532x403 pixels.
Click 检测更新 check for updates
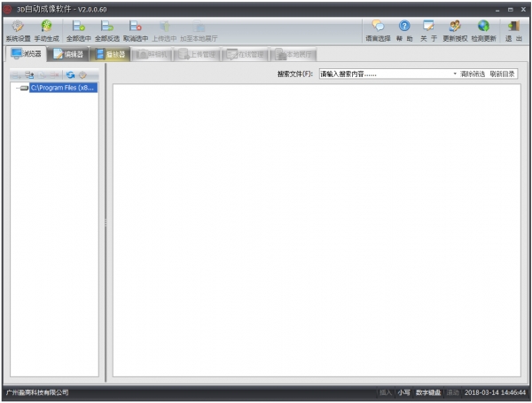(483, 31)
